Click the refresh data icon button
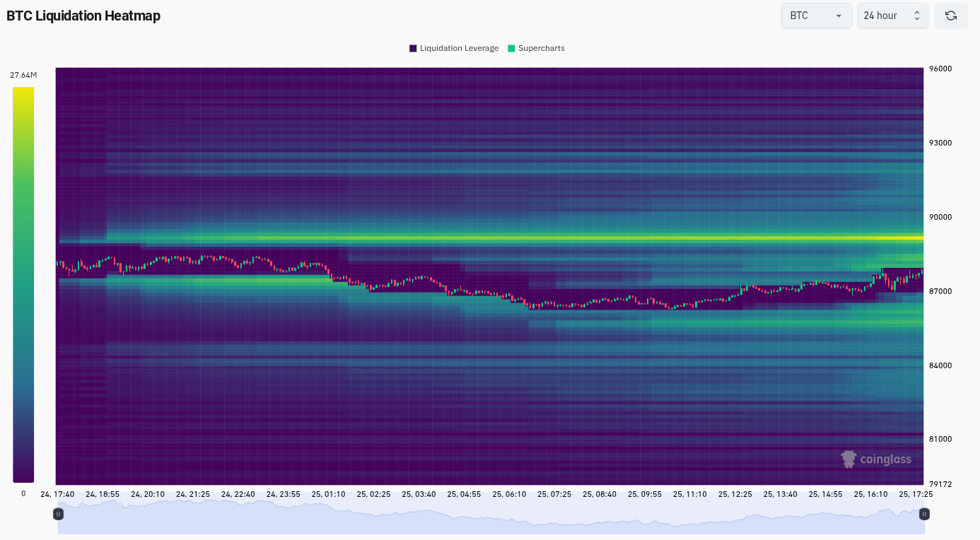980x540 pixels. tap(950, 16)
